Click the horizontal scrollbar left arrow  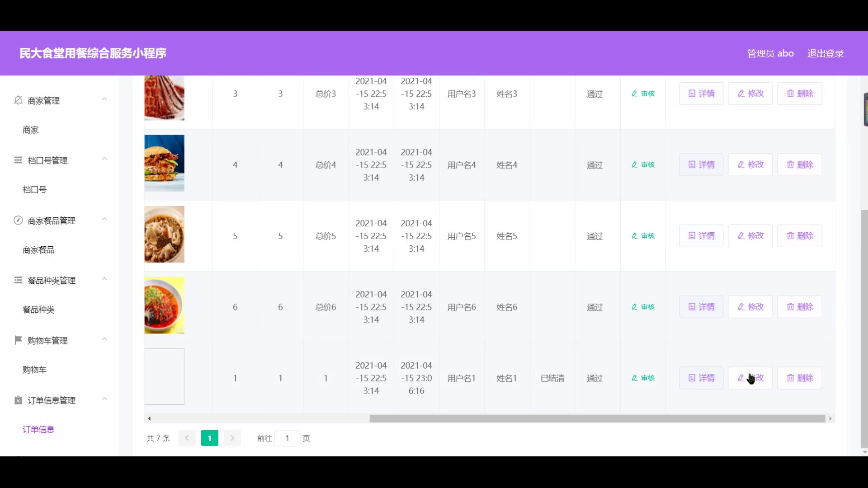point(149,418)
